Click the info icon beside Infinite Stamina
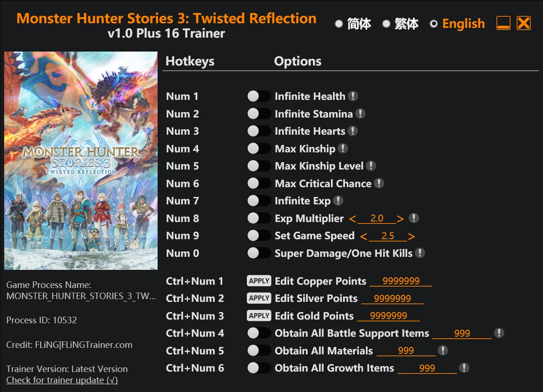Viewport: 543px width, 392px height. coord(360,113)
